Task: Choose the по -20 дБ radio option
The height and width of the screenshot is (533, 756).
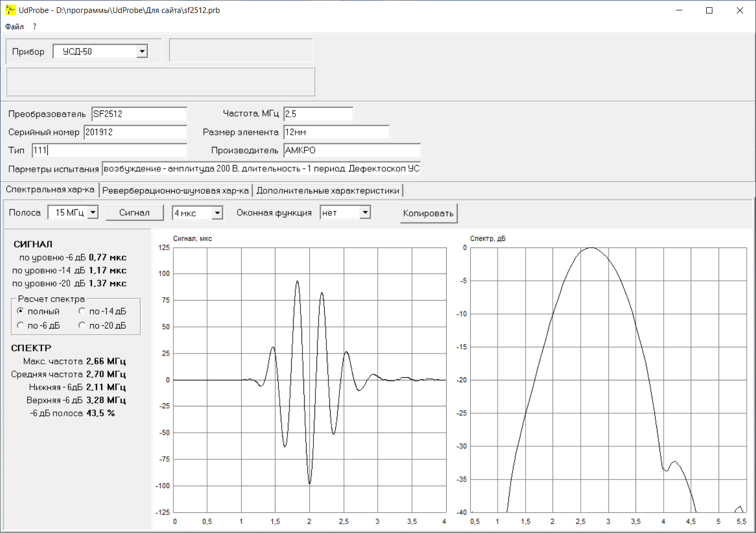Action: pyautogui.click(x=82, y=325)
